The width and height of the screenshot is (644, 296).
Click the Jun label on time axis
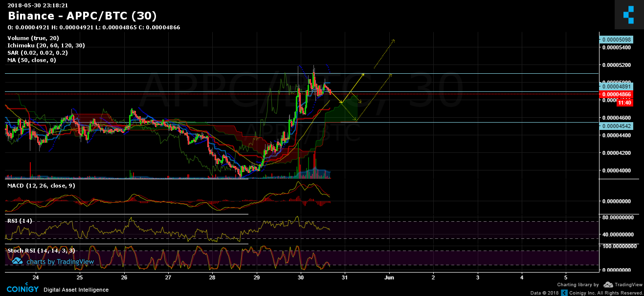pos(389,277)
